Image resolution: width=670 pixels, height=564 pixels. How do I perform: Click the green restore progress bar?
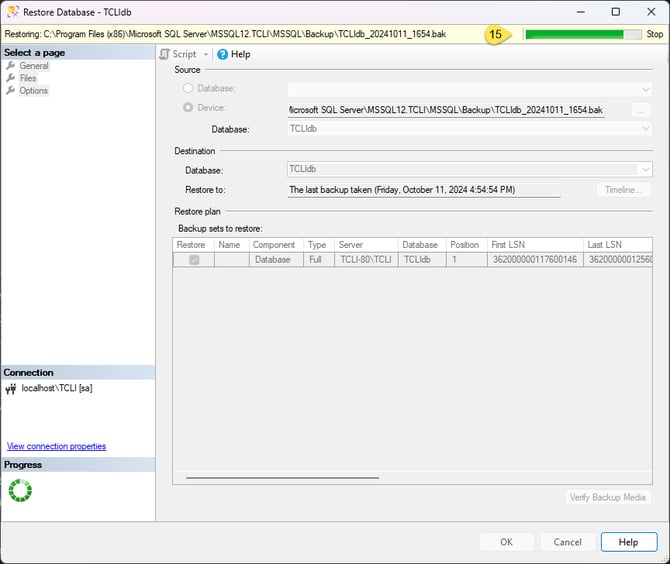click(x=582, y=34)
